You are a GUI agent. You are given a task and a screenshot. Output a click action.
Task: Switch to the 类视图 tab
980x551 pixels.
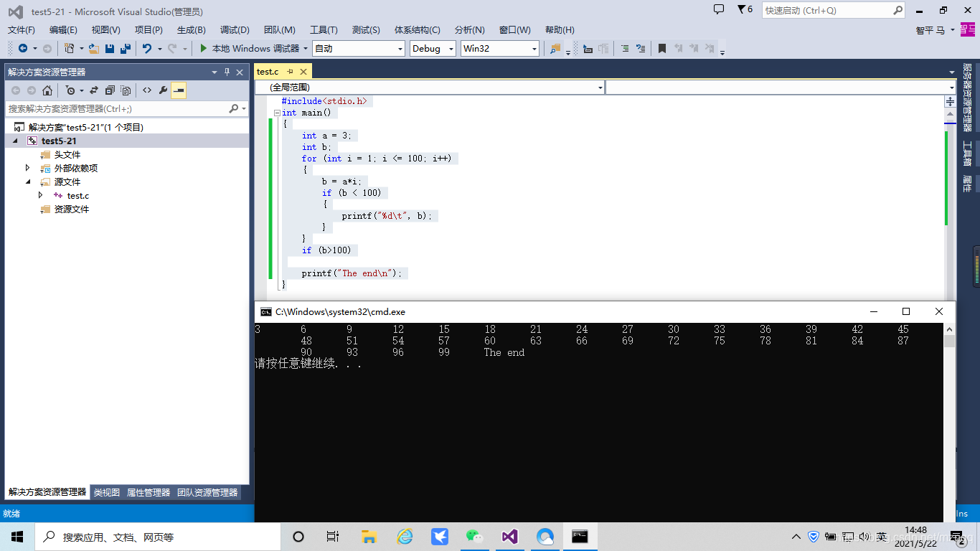tap(107, 492)
